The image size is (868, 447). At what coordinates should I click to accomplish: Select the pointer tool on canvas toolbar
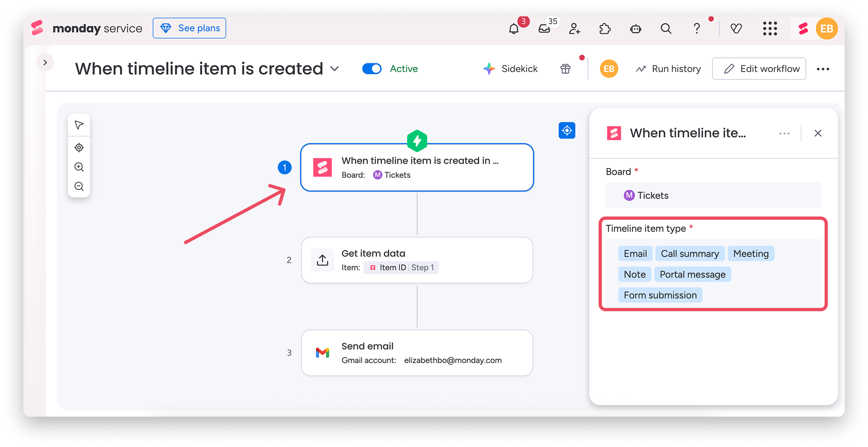[79, 125]
